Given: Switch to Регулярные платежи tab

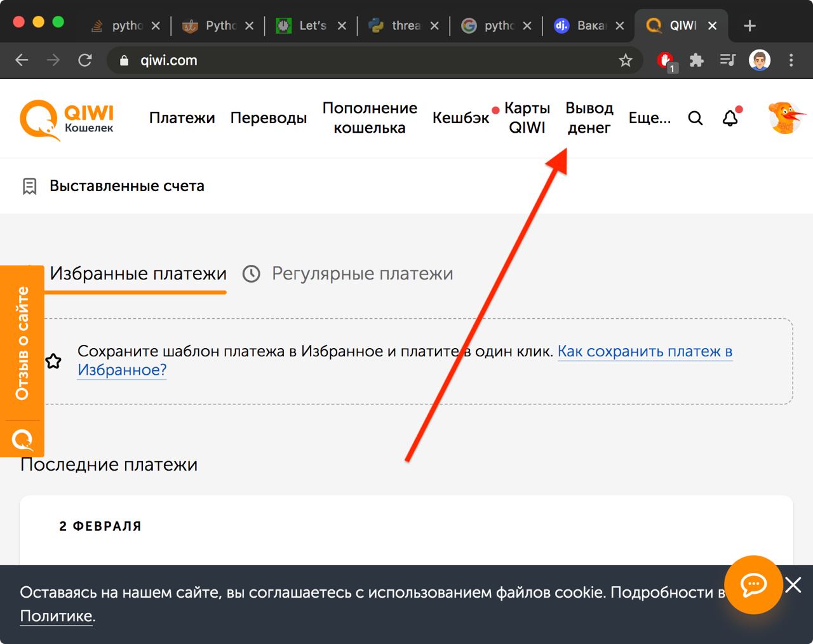Looking at the screenshot, I should pos(362,274).
